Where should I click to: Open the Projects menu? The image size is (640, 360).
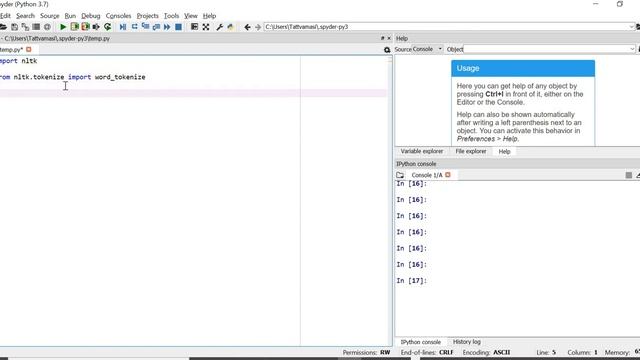tap(147, 16)
